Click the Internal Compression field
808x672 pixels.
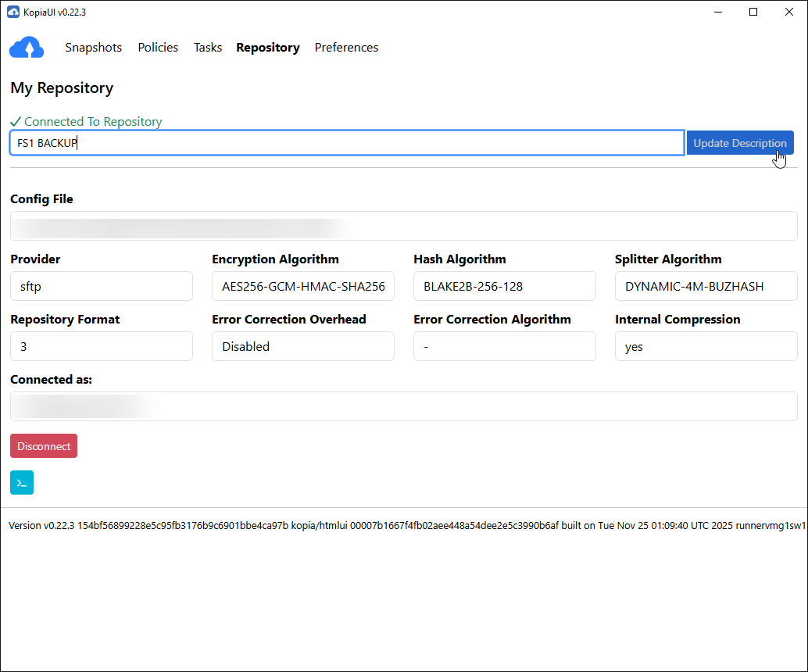tap(706, 346)
